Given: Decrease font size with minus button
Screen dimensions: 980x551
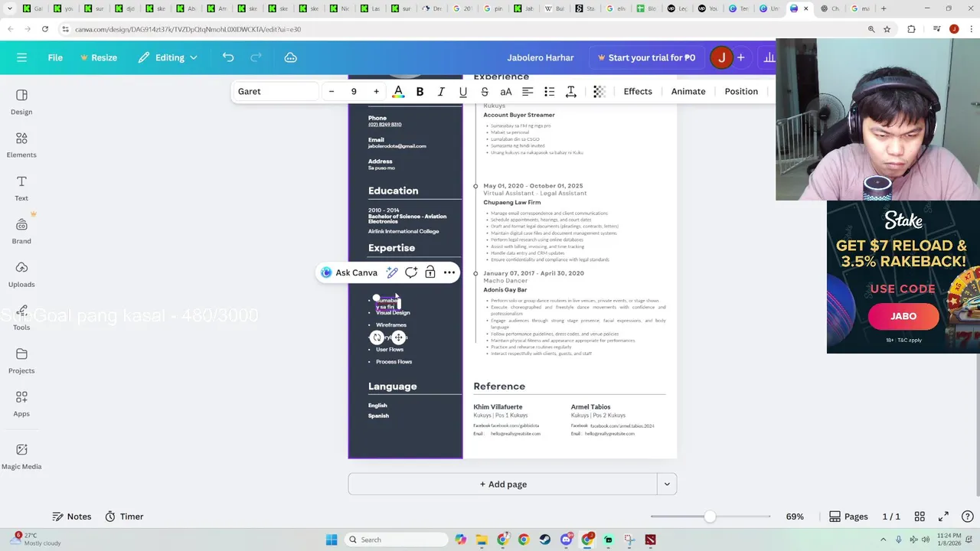Looking at the screenshot, I should (x=332, y=91).
